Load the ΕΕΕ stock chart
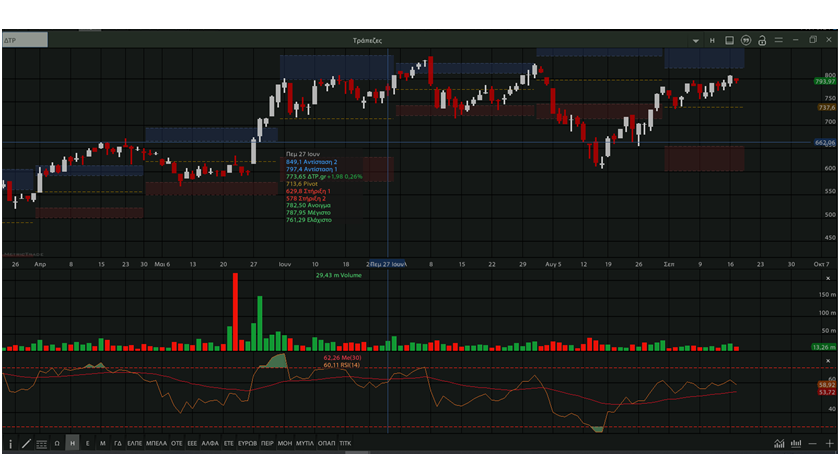 coord(192,443)
